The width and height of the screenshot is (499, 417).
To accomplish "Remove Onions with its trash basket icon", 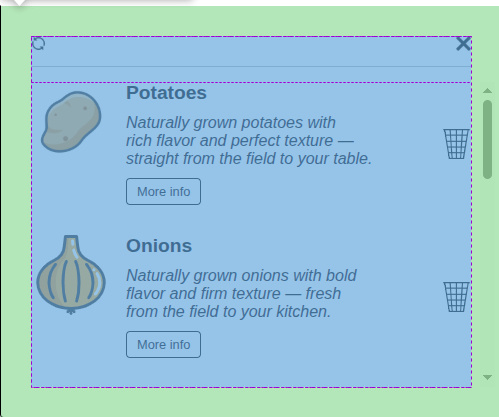I will 456,297.
